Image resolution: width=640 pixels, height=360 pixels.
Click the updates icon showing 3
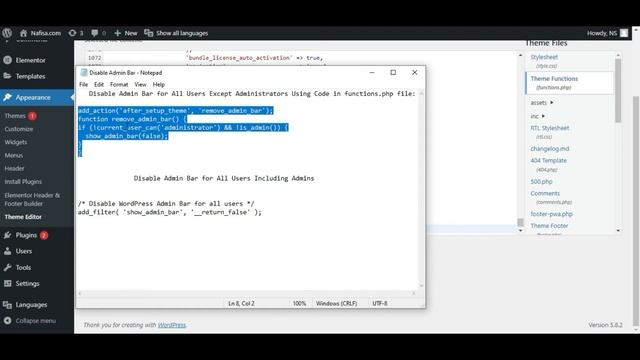click(72, 33)
